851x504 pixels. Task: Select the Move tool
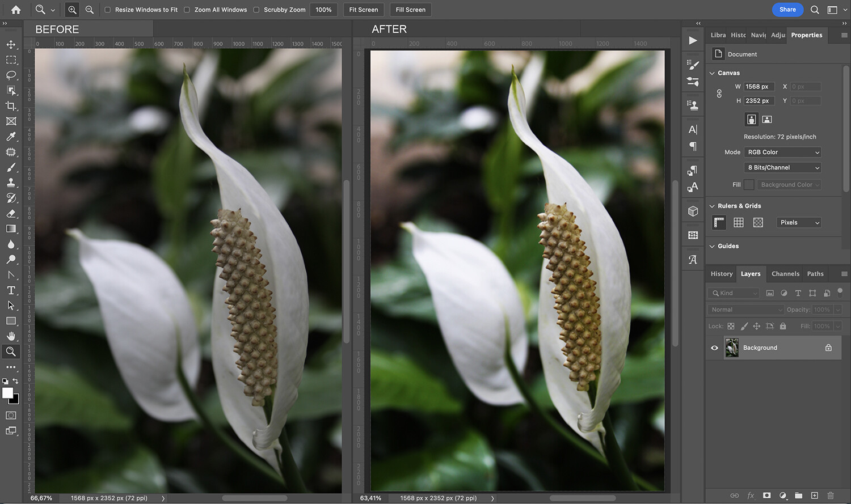pos(11,45)
